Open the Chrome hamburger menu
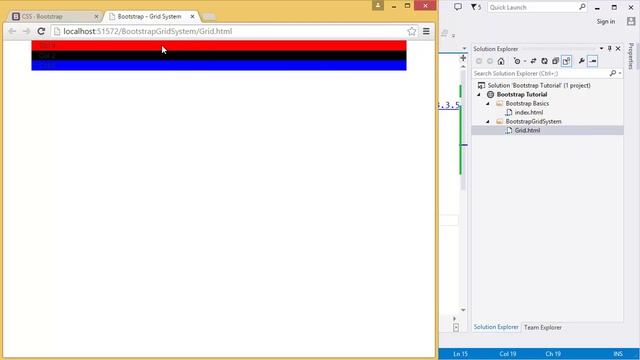This screenshot has height=360, width=640. (426, 31)
